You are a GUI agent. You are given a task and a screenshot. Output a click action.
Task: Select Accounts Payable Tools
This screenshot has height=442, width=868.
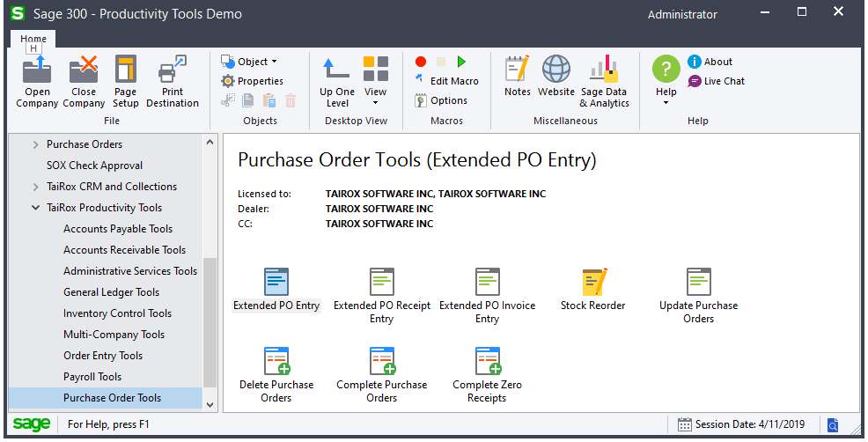point(118,228)
